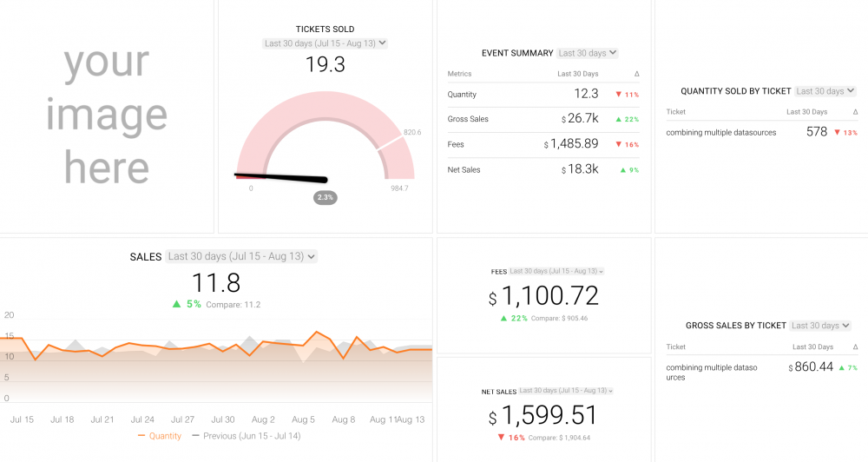Expand the Event Summary date range dropdown
This screenshot has width=868, height=462.
pos(588,53)
